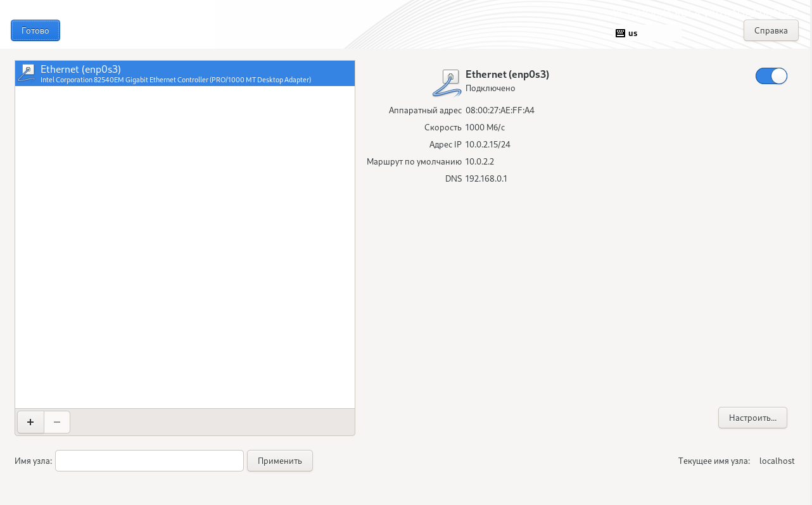This screenshot has width=812, height=505.
Task: Click the IP address 10.0.2.15/24 value
Action: pos(488,144)
